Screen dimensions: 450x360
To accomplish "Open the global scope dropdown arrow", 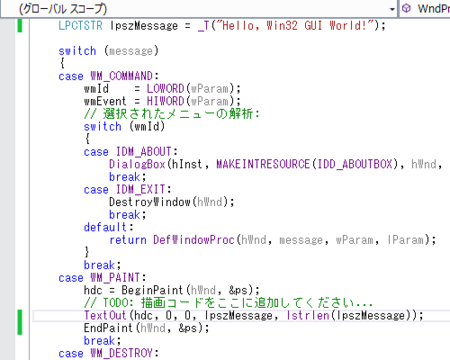I will [392, 9].
